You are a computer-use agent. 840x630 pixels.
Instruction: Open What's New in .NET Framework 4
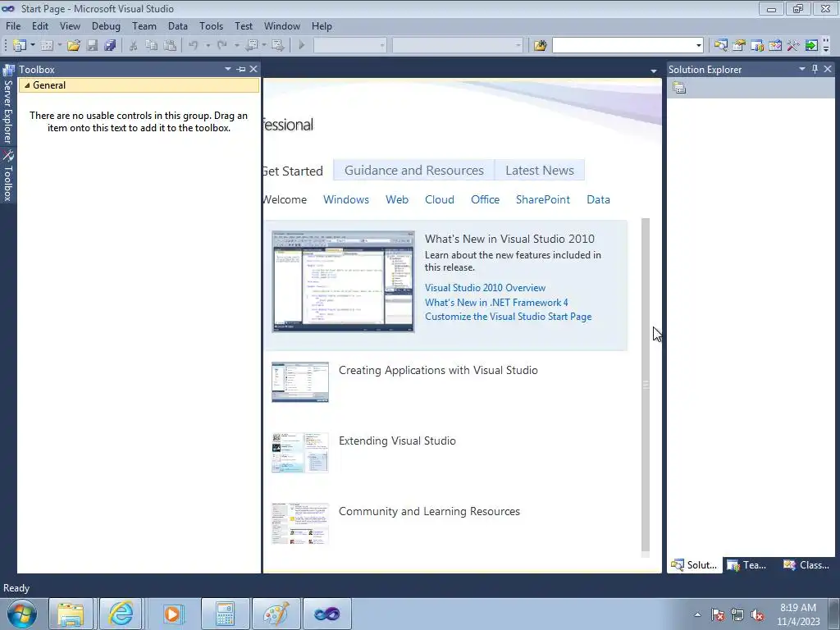496,302
